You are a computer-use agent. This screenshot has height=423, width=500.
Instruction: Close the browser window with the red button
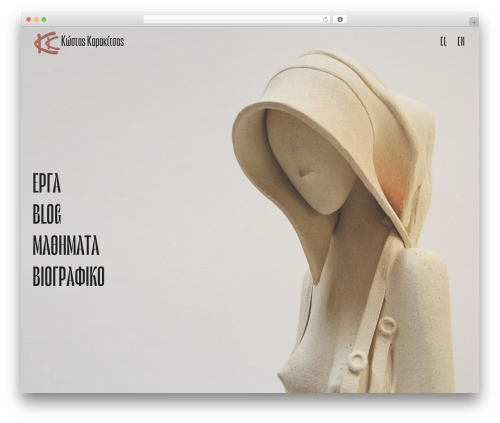[29, 20]
